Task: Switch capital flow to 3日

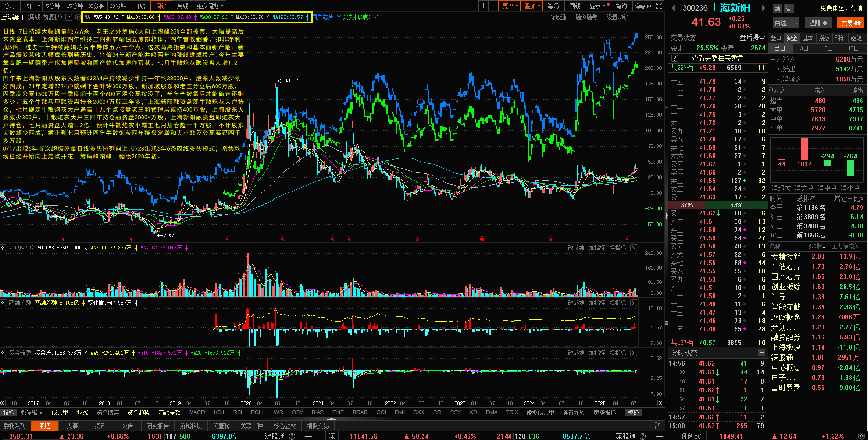Action: (804, 48)
